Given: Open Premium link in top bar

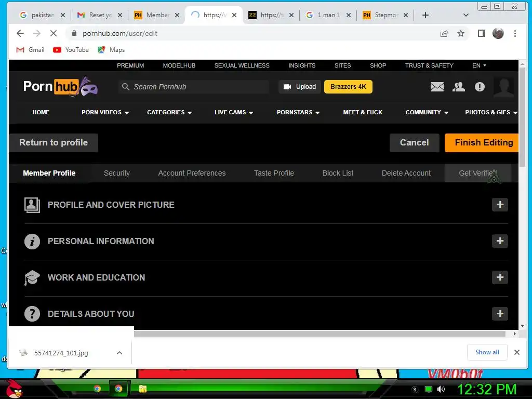Looking at the screenshot, I should pyautogui.click(x=130, y=65).
